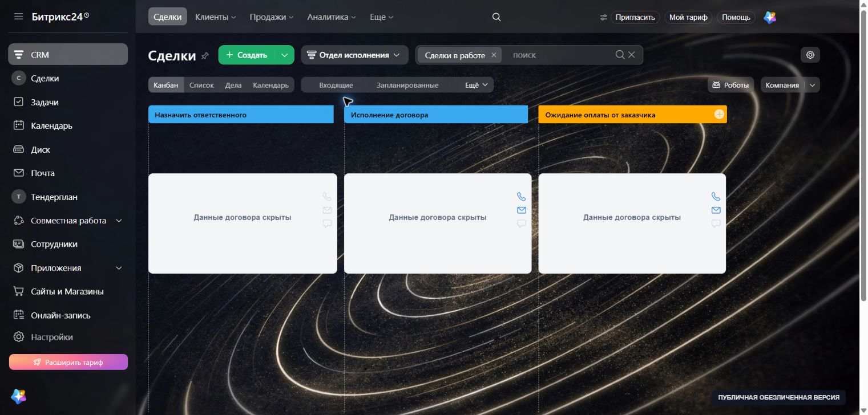Open the dropdown arrow beside Компания
This screenshot has height=415, width=868.
point(813,85)
